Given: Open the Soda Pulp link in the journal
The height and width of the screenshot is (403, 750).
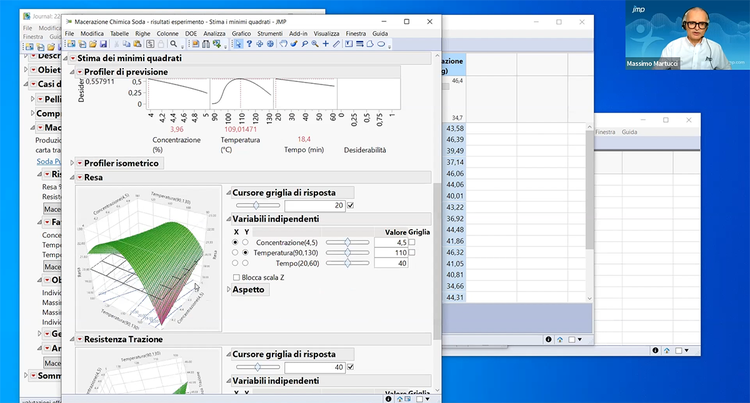Looking at the screenshot, I should (47, 160).
